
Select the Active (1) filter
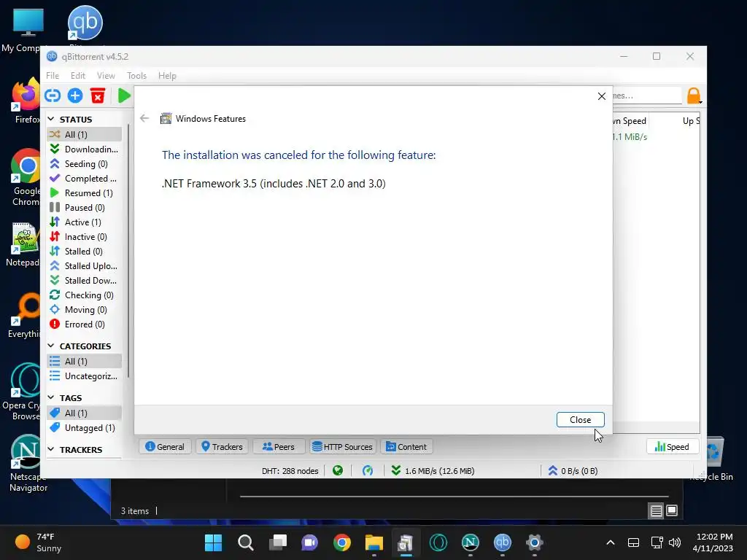click(x=85, y=222)
